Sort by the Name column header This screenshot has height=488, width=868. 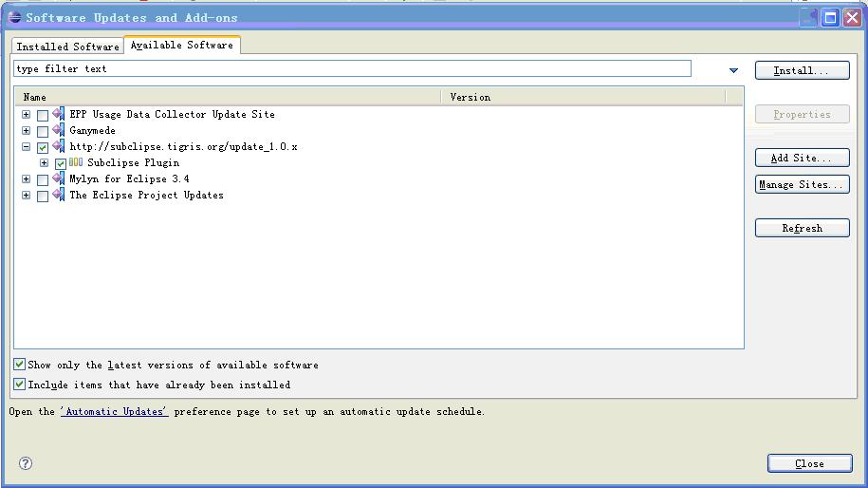pyautogui.click(x=228, y=97)
